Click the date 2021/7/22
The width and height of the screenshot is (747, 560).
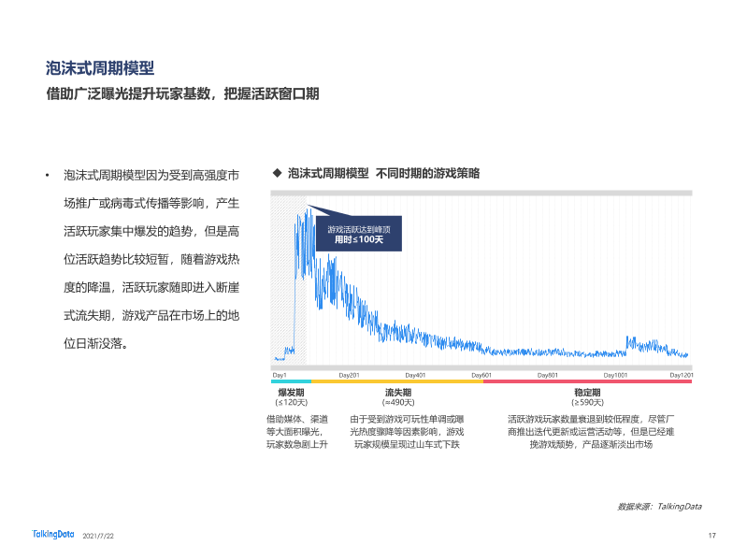(98, 536)
